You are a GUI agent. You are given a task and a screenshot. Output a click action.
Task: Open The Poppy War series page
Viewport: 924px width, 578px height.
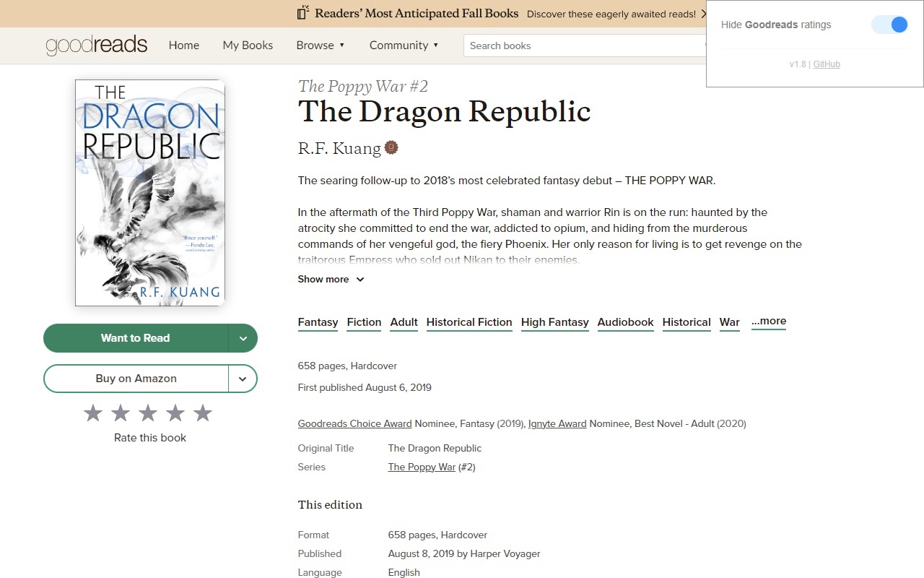422,467
